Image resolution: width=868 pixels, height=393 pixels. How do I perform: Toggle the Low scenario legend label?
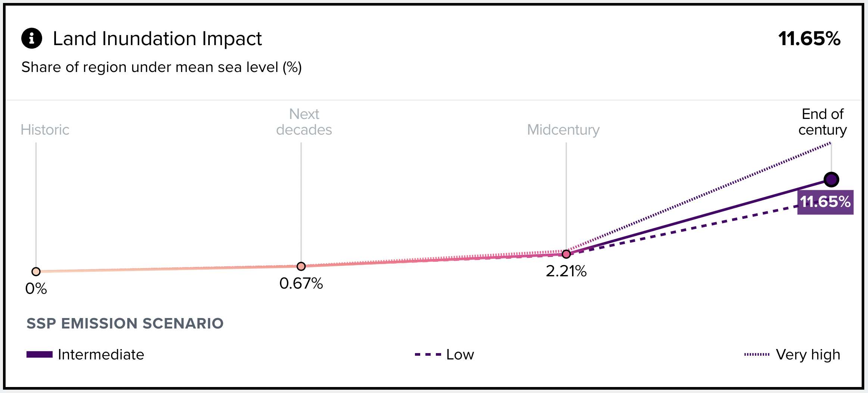tap(460, 355)
